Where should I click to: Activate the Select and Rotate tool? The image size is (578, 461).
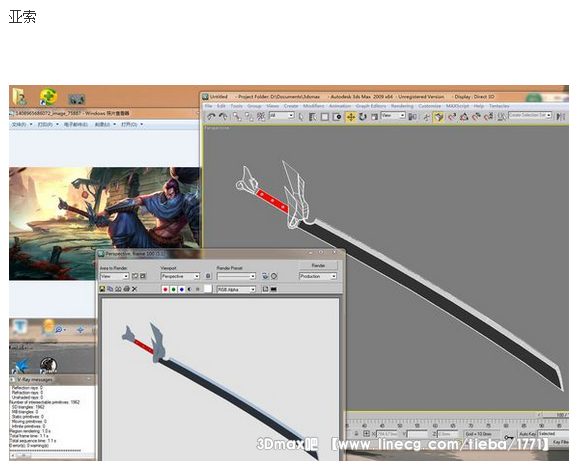(x=363, y=117)
